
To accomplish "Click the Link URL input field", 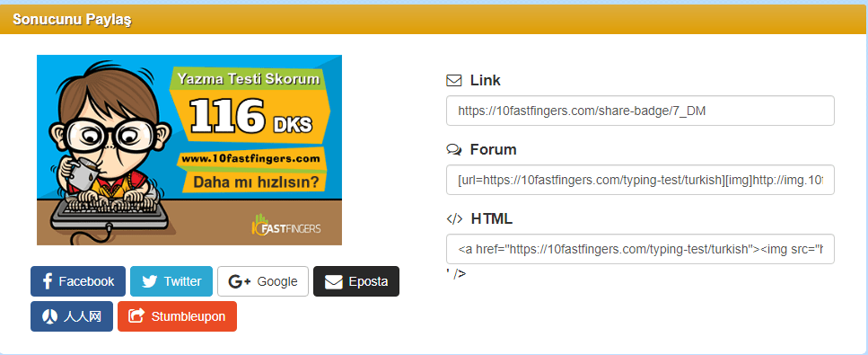I will pos(640,111).
